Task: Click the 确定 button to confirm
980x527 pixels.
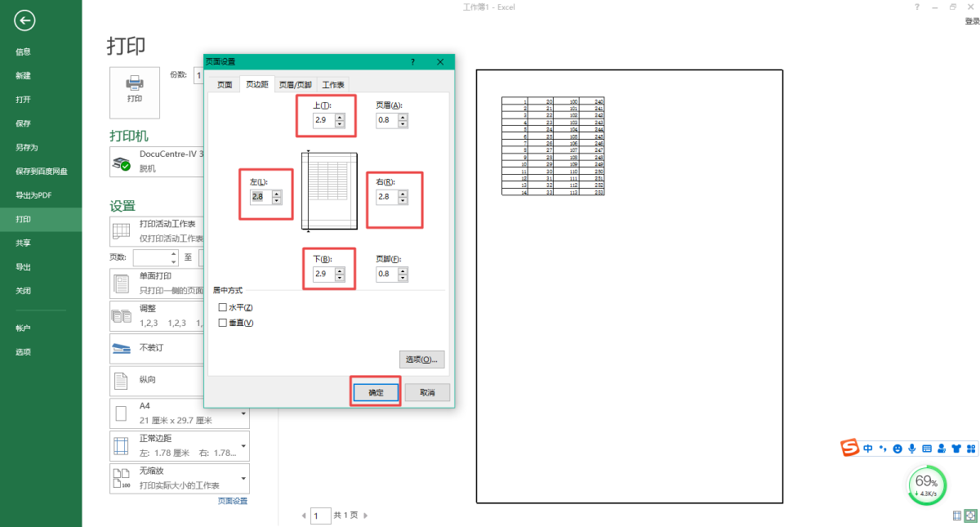Action: pos(376,392)
